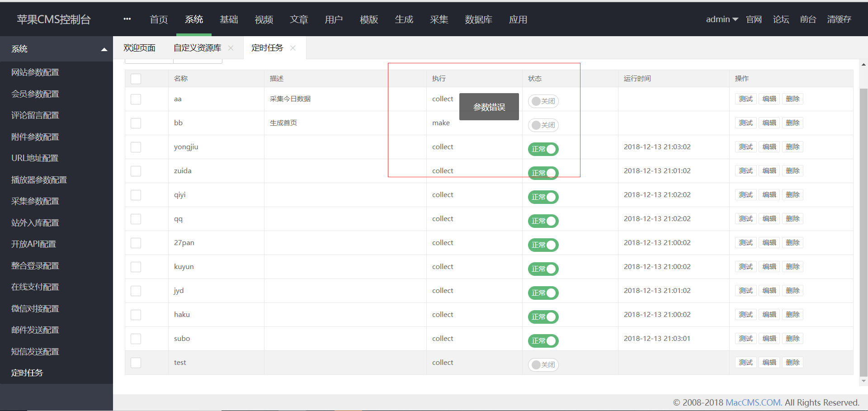The image size is (868, 411).
Task: Open the admin dropdown menu
Action: 721,19
